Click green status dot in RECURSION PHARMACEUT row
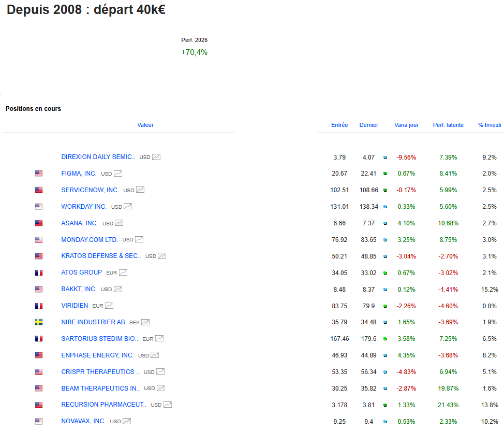504x431 pixels. [385, 405]
